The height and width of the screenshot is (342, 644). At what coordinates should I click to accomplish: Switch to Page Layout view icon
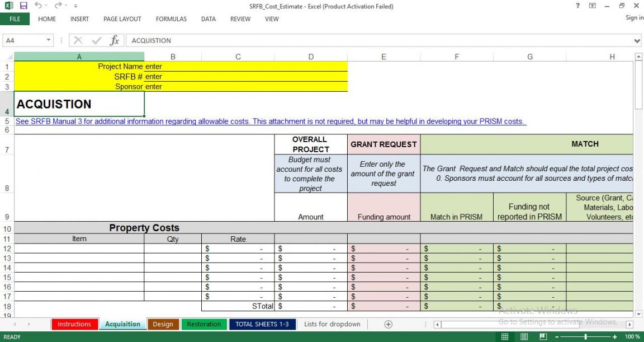coord(524,337)
